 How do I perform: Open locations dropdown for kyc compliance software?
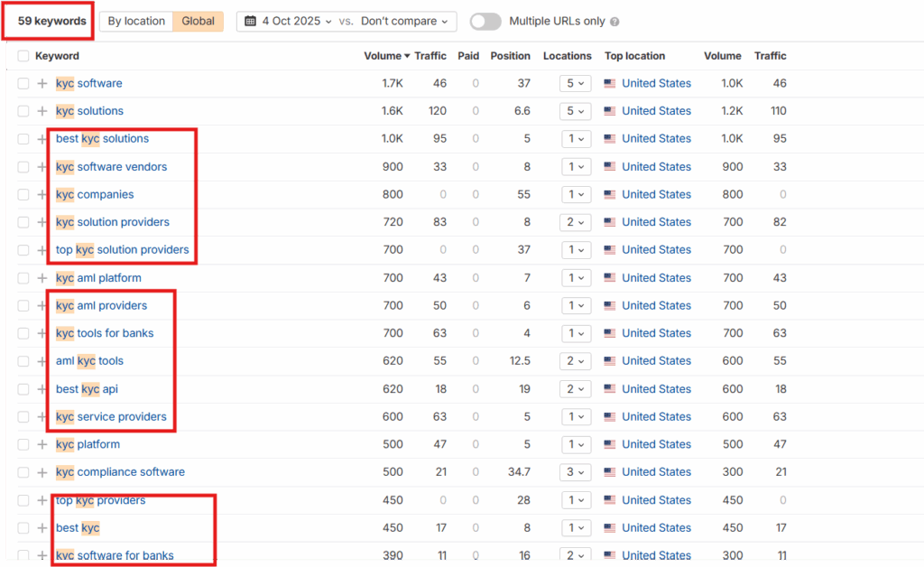575,472
